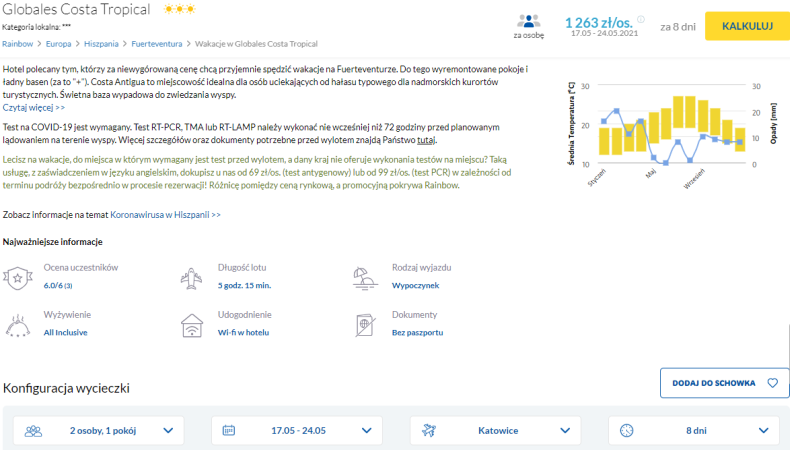Image resolution: width=790 pixels, height=450 pixels.
Task: Click the 'Globales Costa Tropical' hotel title
Action: (76, 9)
